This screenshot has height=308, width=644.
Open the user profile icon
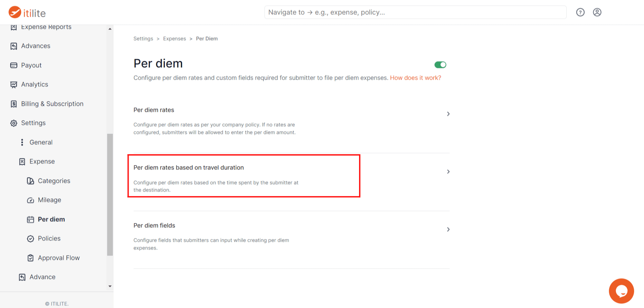(597, 12)
